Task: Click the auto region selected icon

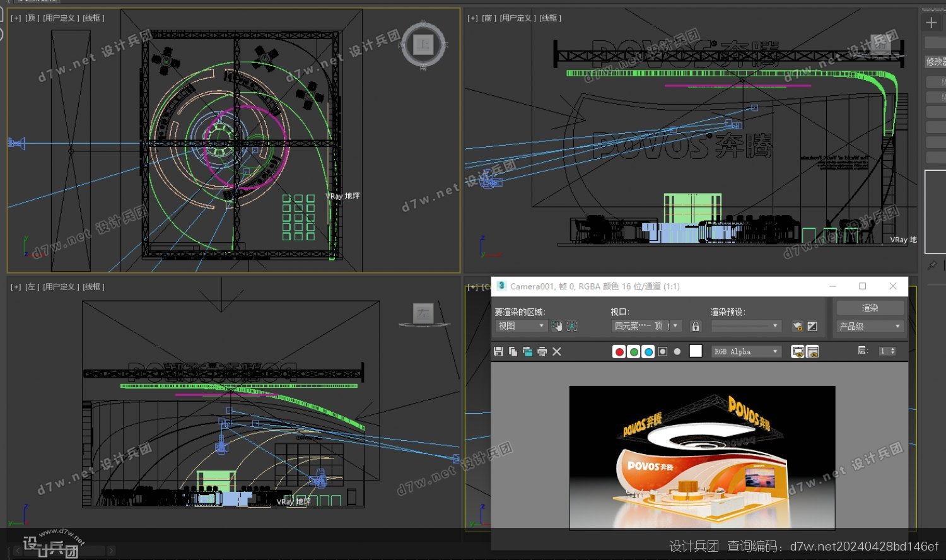Action: [x=572, y=326]
